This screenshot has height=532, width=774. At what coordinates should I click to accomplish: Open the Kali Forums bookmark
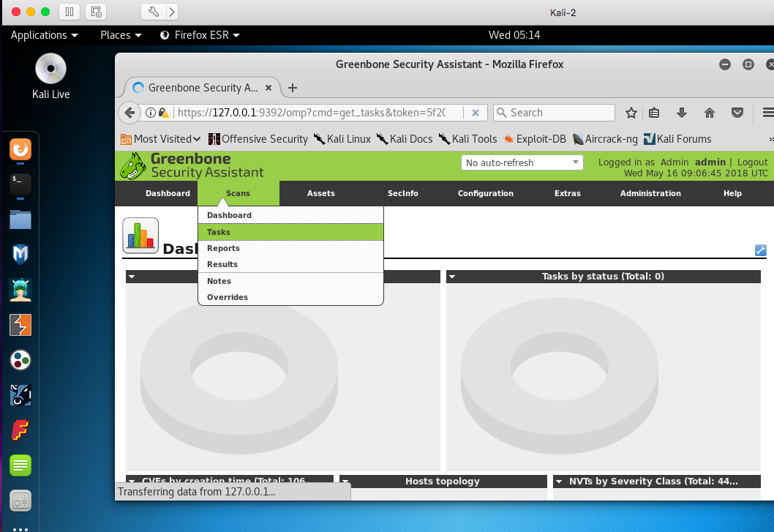pyautogui.click(x=677, y=139)
